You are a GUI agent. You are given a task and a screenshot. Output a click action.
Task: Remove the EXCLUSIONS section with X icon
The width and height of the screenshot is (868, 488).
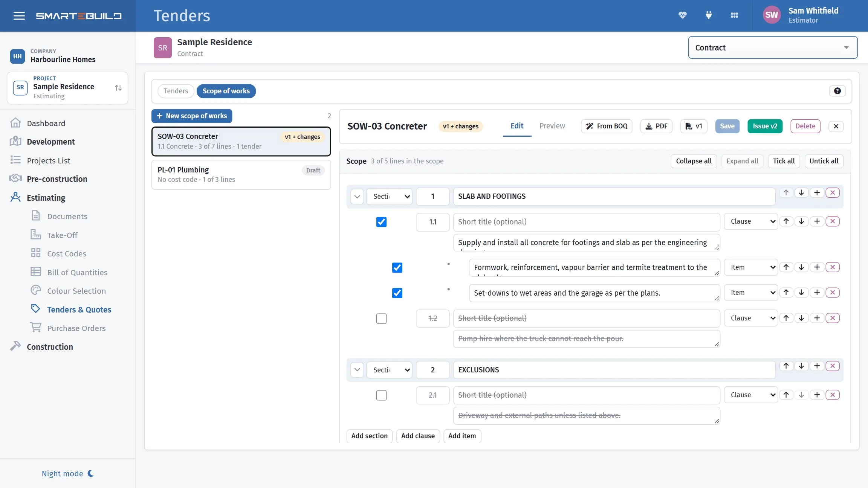833,366
